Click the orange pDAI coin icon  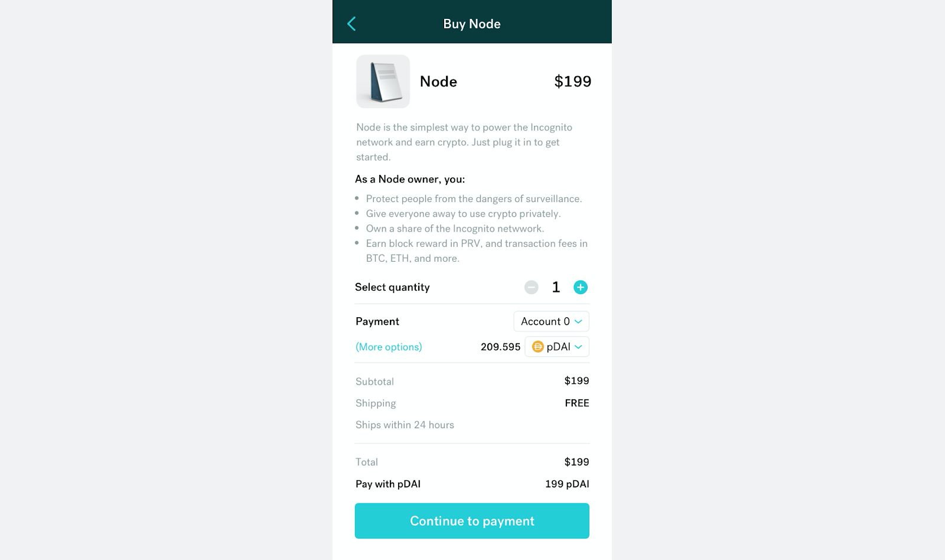coord(537,347)
